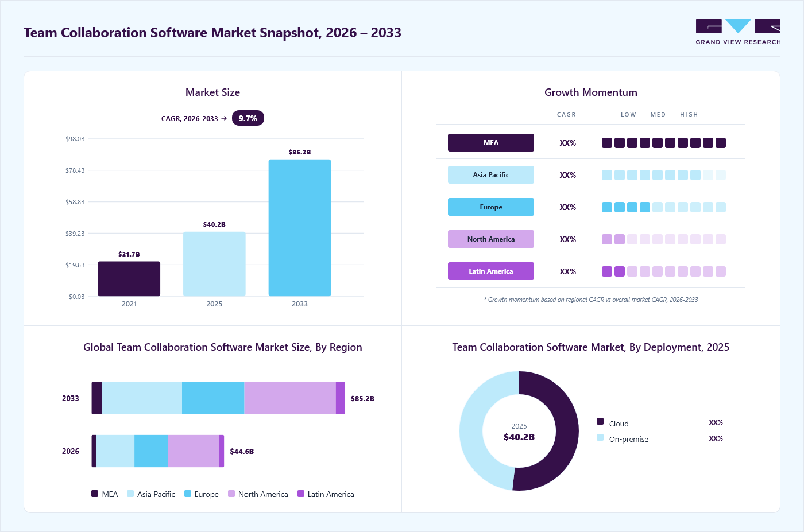This screenshot has height=532, width=804.
Task: Click the North America segment of 2033 bar
Action: (x=290, y=398)
